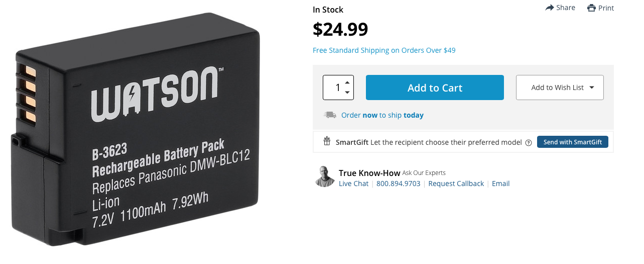
Task: Start a Live Chat with experts
Action: 353,184
